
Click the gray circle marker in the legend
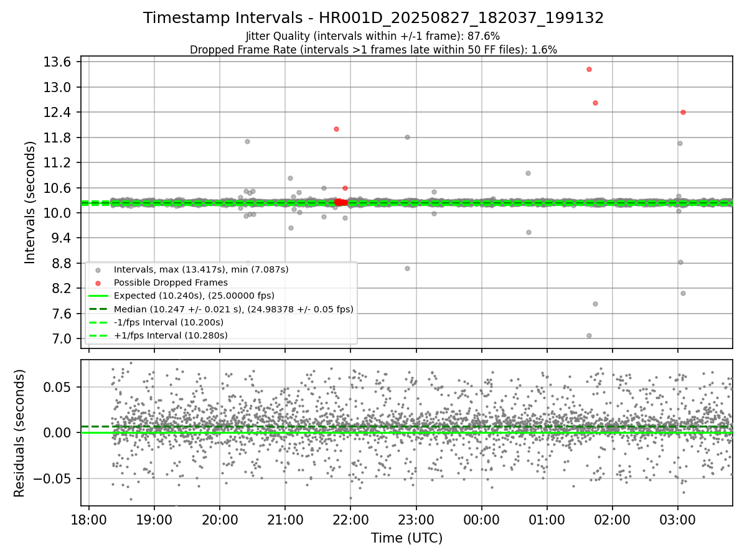point(98,270)
